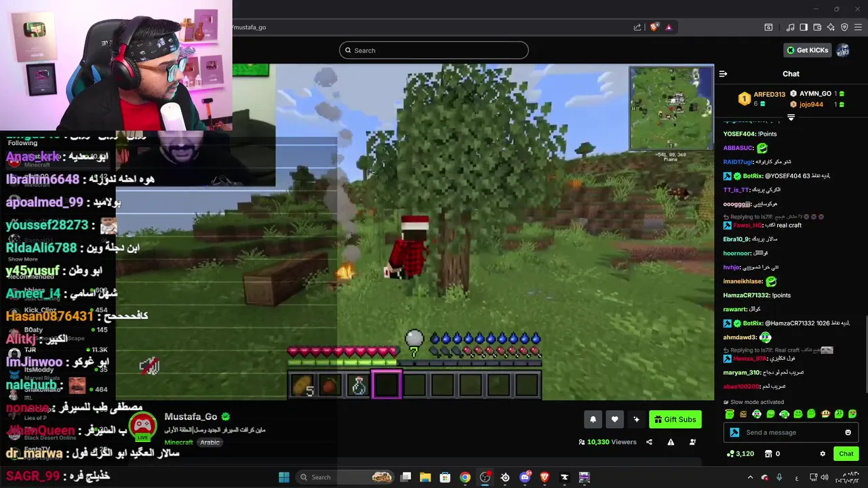Click AYMN_GO in gift leaderboard
Viewport: 868px width, 488px height.
(815, 94)
